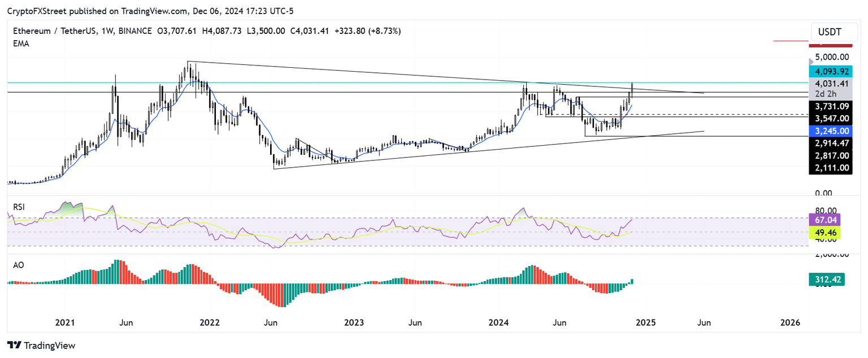Click the green 312.42 AO value badge
The width and height of the screenshot is (868, 358).
(826, 279)
